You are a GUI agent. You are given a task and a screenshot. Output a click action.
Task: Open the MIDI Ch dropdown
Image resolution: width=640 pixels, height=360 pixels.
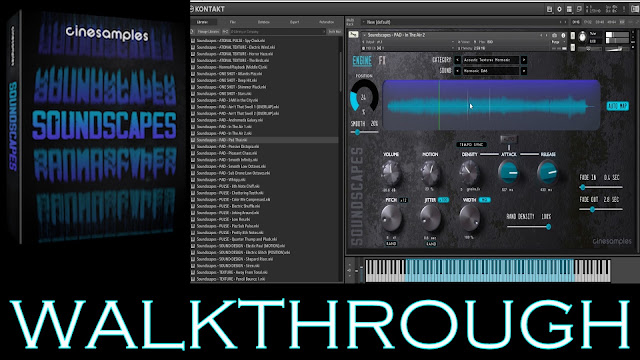click(408, 48)
